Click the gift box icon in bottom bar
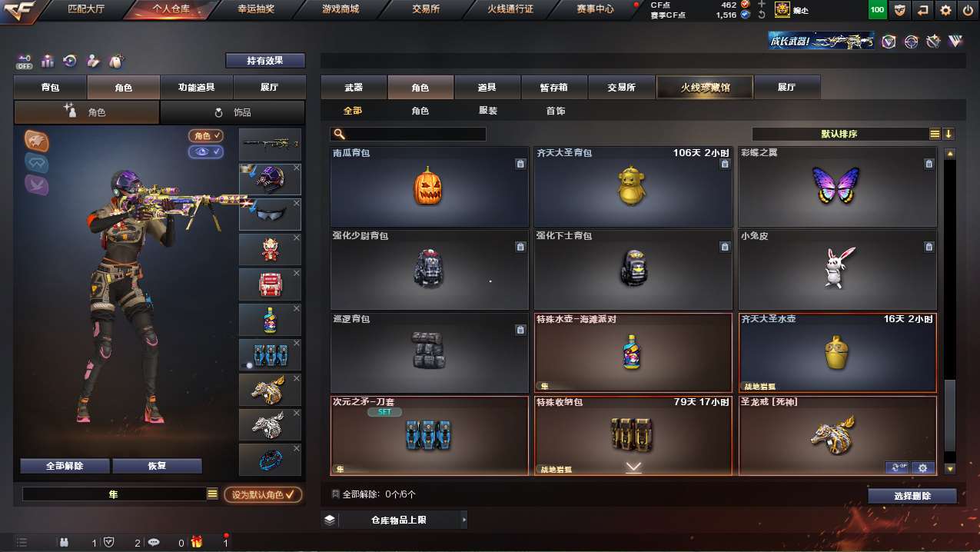 [x=197, y=542]
